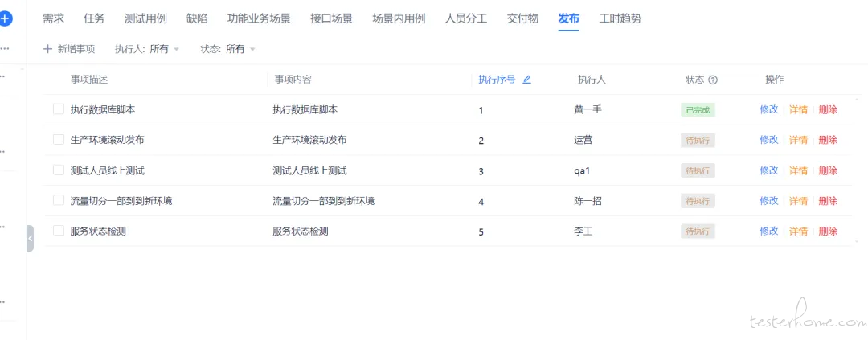Tick the checkbox for 服务状态检测
Screen dimensions: 868x340
(59, 231)
